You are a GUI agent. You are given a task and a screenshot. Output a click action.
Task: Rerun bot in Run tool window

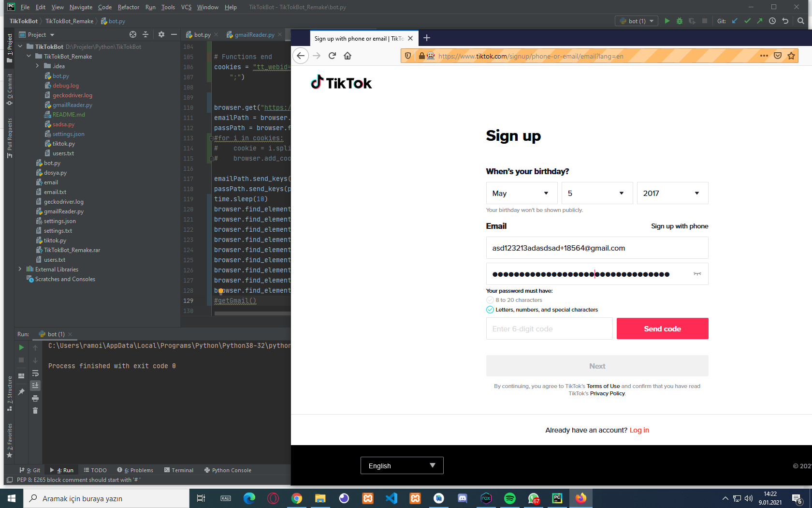[21, 347]
